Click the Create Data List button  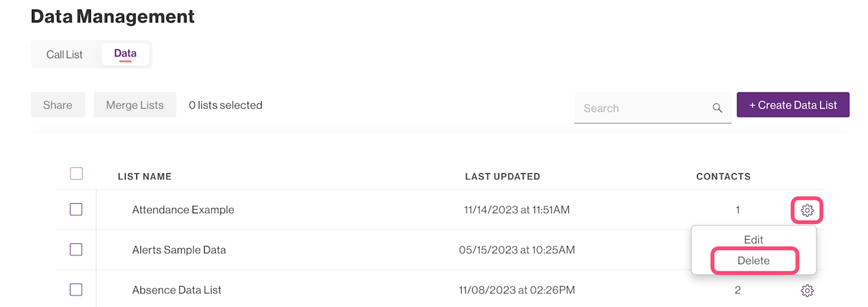793,105
